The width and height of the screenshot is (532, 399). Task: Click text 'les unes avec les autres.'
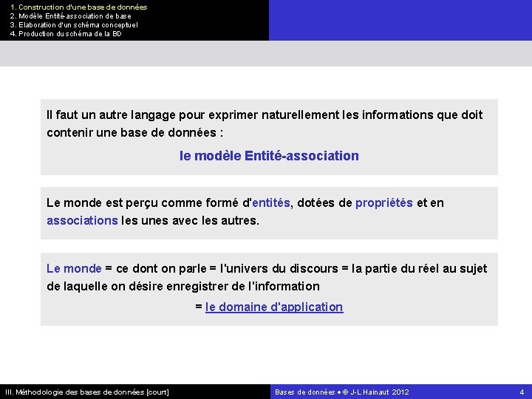pos(190,220)
